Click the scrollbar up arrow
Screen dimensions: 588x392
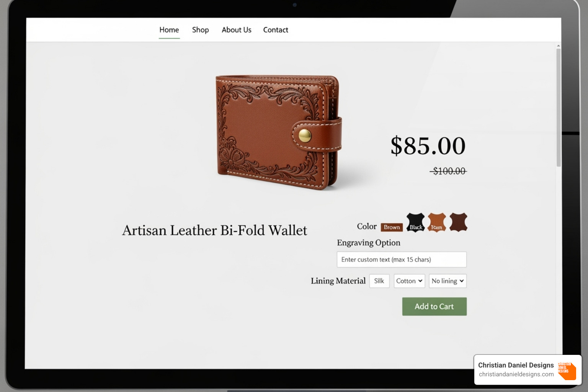point(559,46)
